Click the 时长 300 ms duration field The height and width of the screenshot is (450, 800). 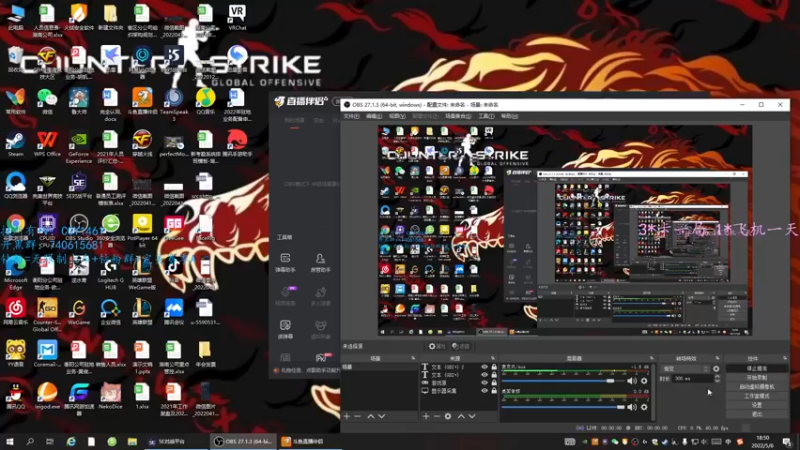click(x=693, y=379)
